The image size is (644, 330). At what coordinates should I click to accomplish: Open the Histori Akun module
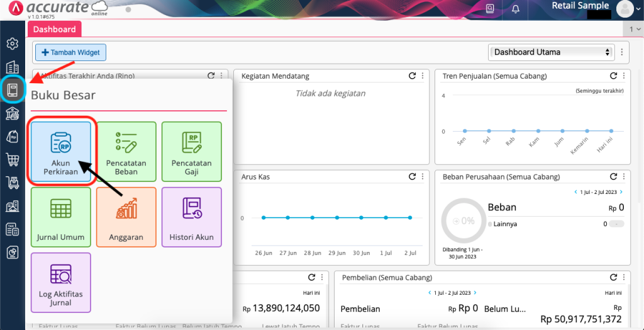191,217
